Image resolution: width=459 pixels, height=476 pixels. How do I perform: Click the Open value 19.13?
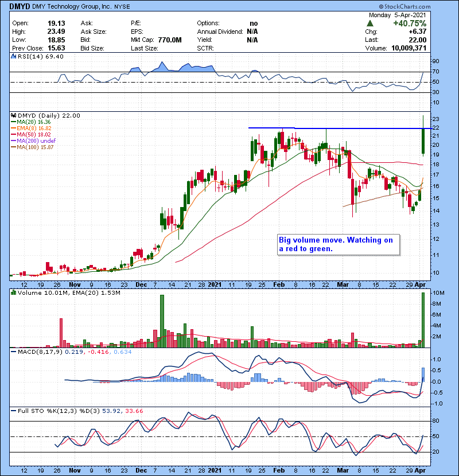pos(56,24)
